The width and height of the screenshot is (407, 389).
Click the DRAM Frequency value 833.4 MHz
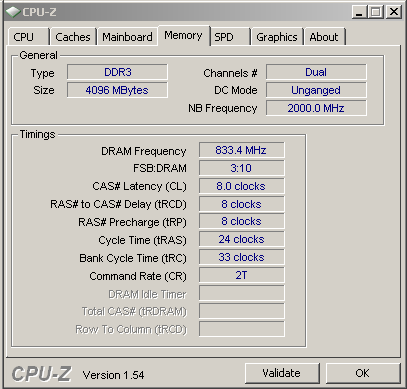pyautogui.click(x=241, y=150)
